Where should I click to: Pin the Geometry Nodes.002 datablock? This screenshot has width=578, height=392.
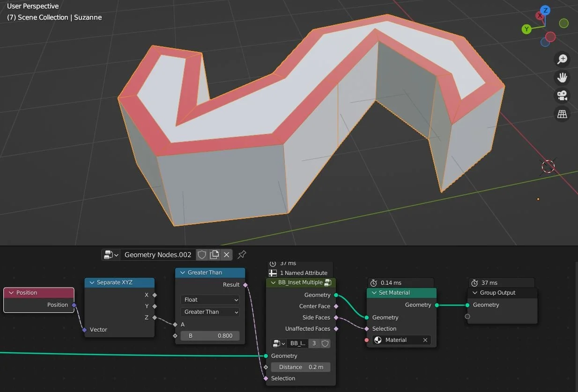coord(241,254)
